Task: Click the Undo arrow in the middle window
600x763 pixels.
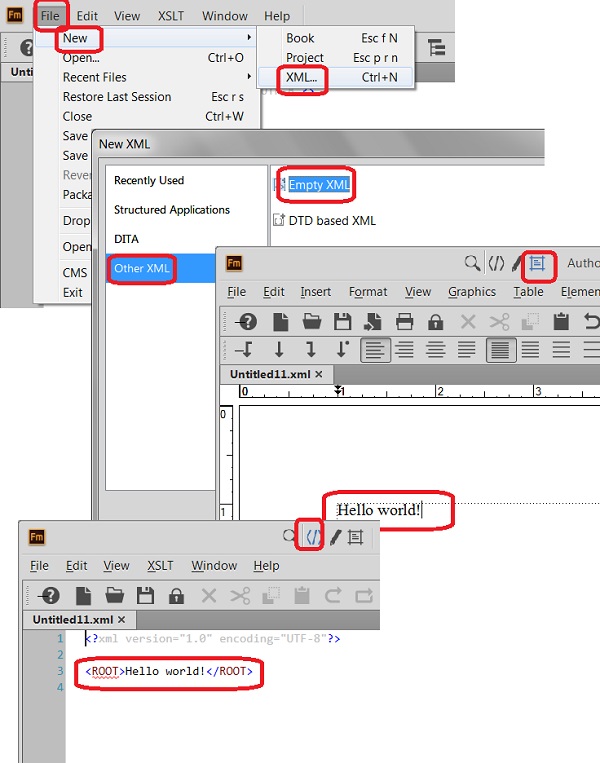Action: [591, 322]
